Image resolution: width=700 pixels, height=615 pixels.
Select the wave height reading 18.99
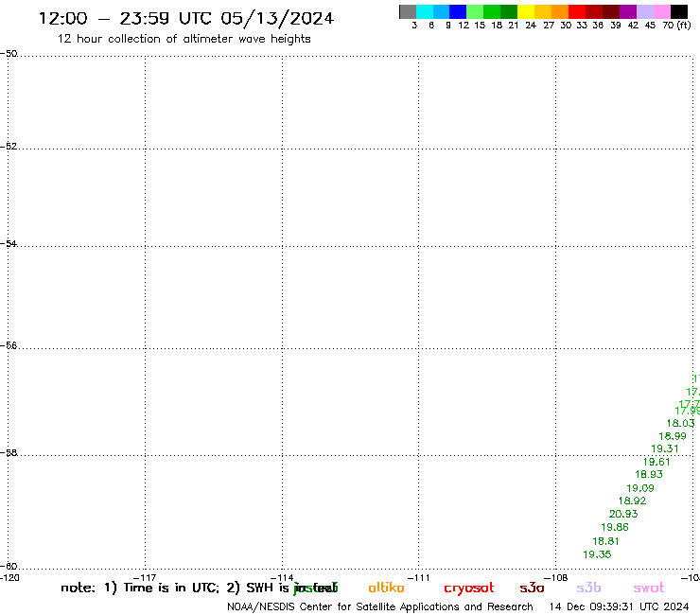click(x=673, y=436)
